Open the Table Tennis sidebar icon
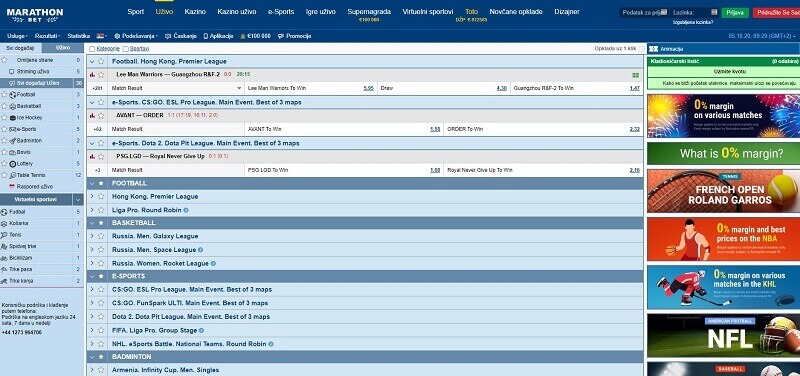The height and width of the screenshot is (376, 800). point(13,175)
